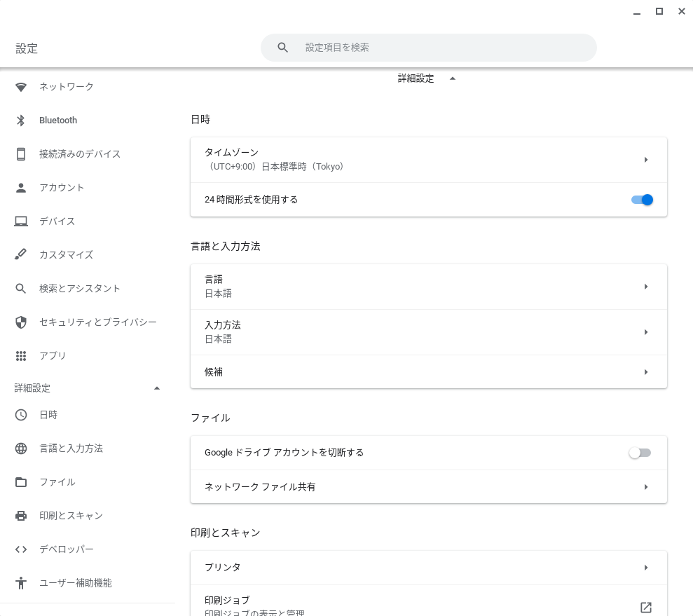Screen dimensions: 693x616
Task: Toggle 24時間形式を使用する switch off
Action: click(642, 200)
